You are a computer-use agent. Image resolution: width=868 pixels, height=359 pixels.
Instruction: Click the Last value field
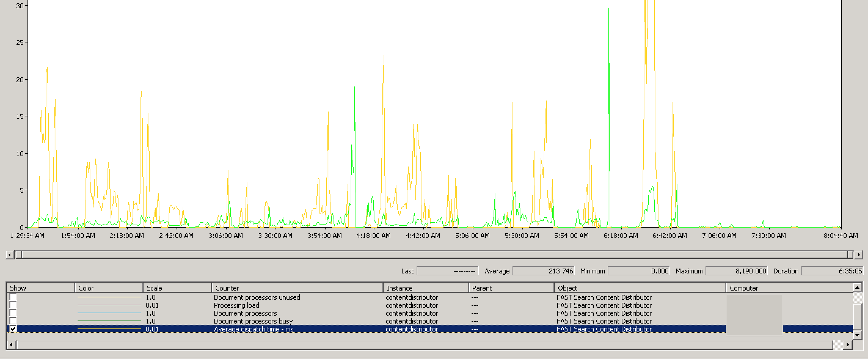tap(447, 271)
